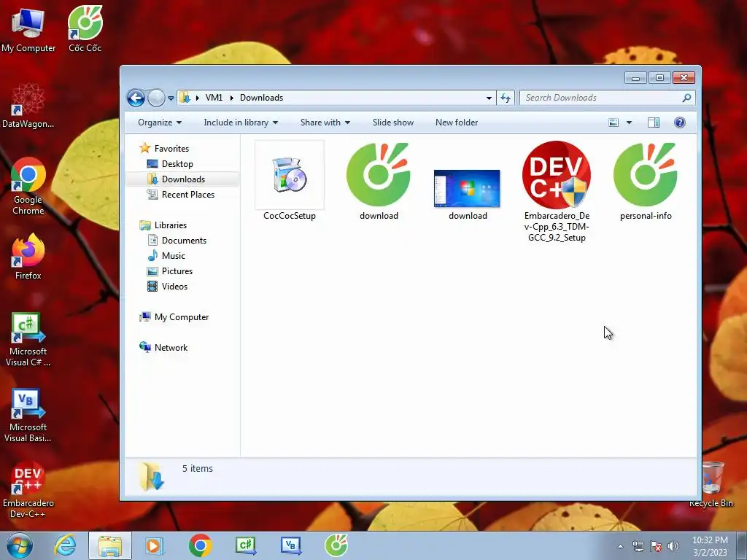Open the Action Center flag icon

click(x=656, y=546)
